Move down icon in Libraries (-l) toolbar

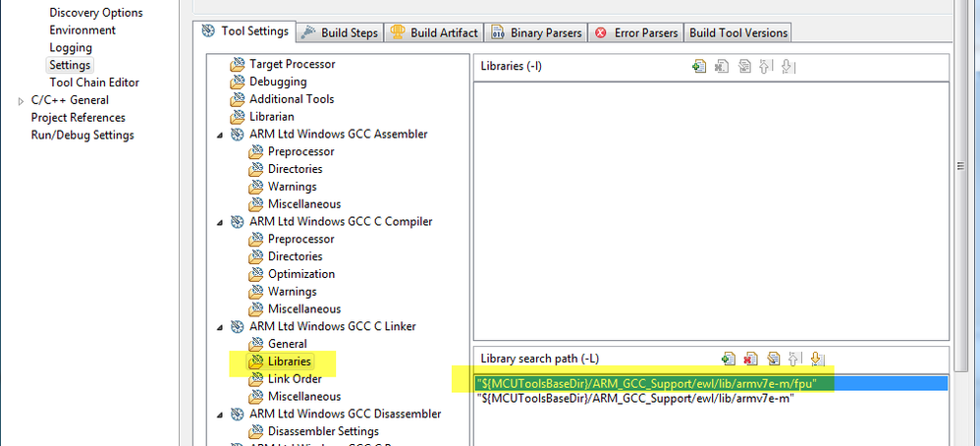(788, 66)
